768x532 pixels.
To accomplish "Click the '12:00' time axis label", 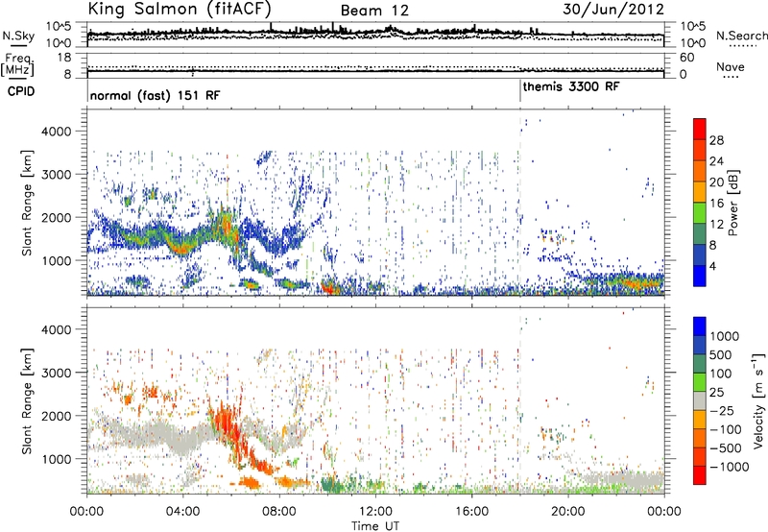I will (375, 512).
